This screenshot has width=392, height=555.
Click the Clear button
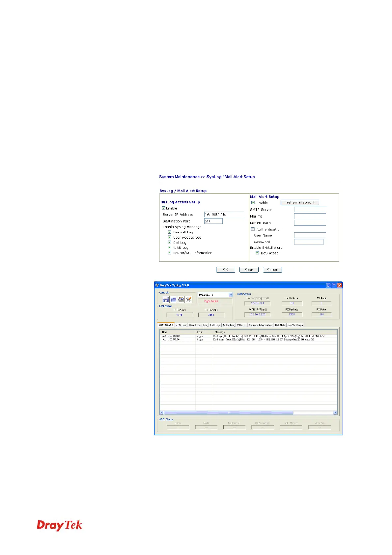(x=249, y=270)
